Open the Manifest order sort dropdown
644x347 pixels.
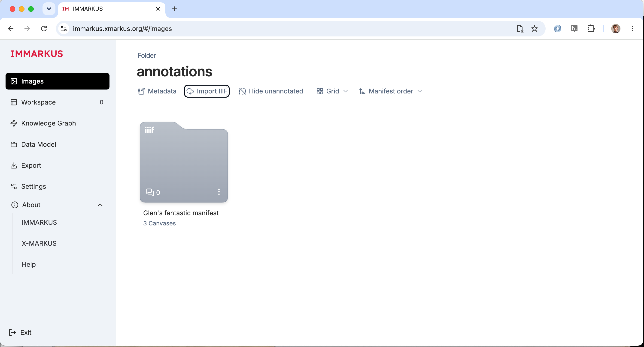click(391, 91)
